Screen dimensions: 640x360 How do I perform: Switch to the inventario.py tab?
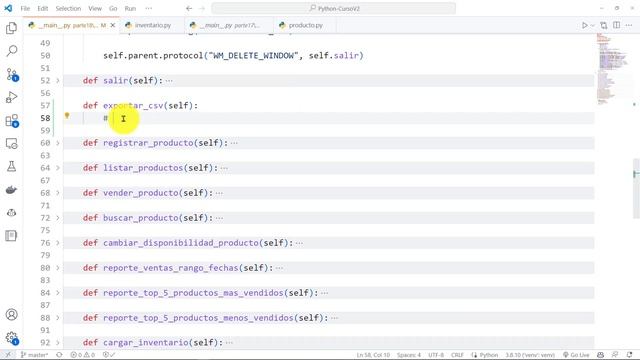click(x=152, y=25)
